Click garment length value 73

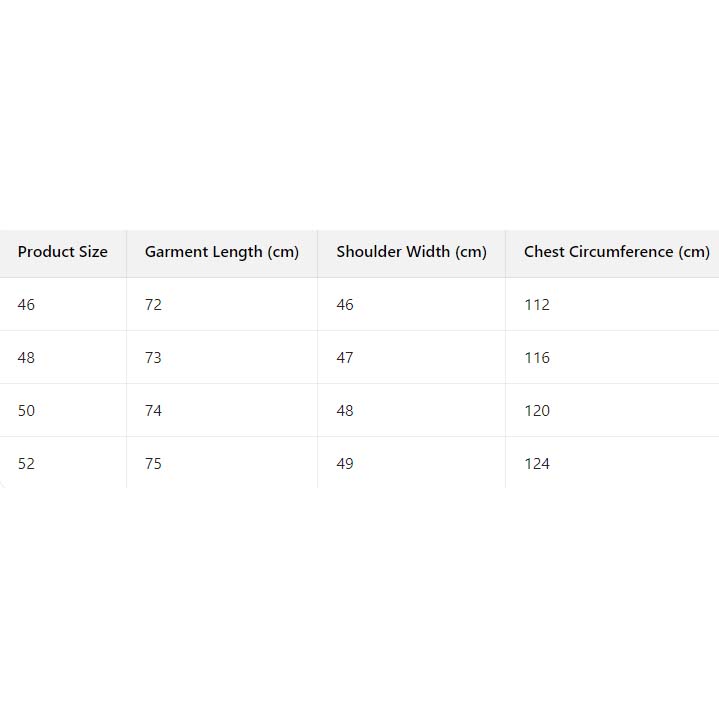[153, 358]
